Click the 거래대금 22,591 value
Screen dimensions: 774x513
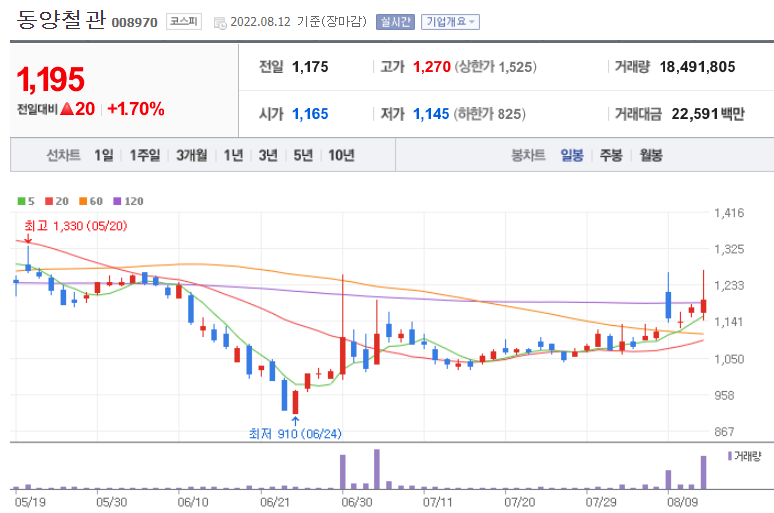695,114
